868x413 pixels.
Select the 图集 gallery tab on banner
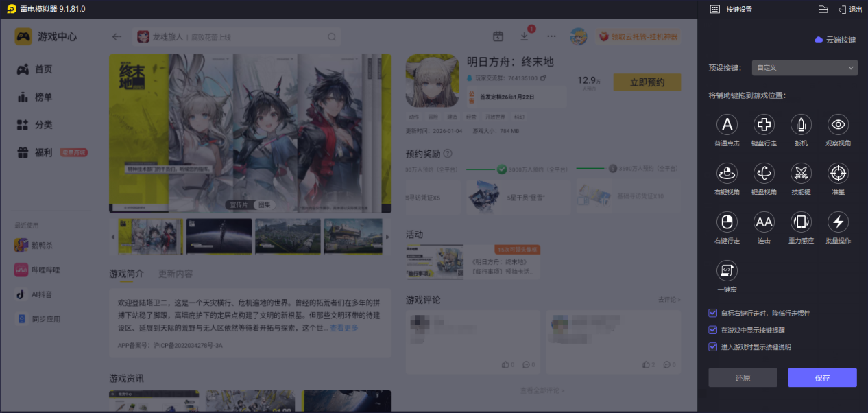click(x=264, y=204)
